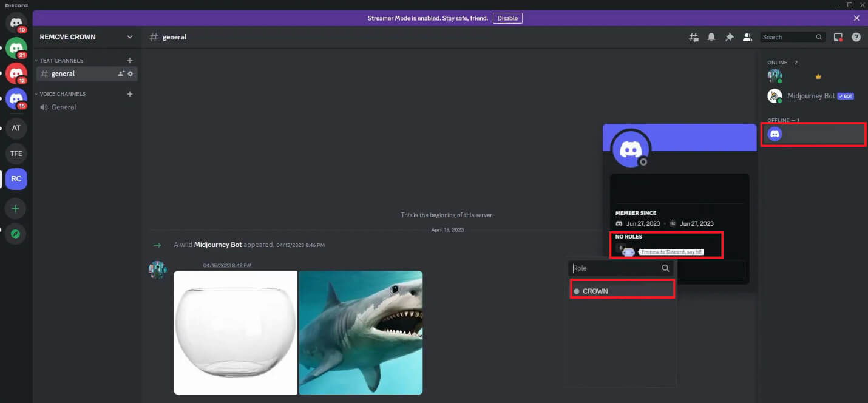Create invite for general channel
Screen dimensions: 868x403
(x=121, y=73)
